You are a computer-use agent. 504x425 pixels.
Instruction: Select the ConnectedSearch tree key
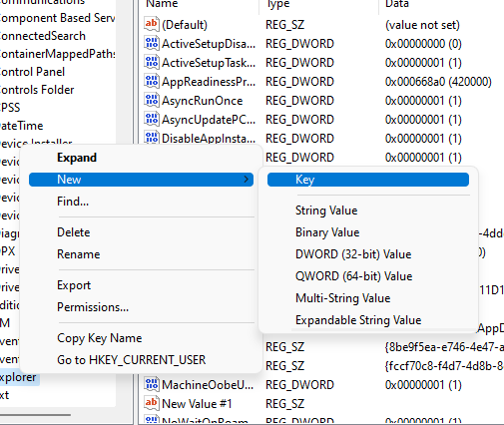(x=43, y=36)
